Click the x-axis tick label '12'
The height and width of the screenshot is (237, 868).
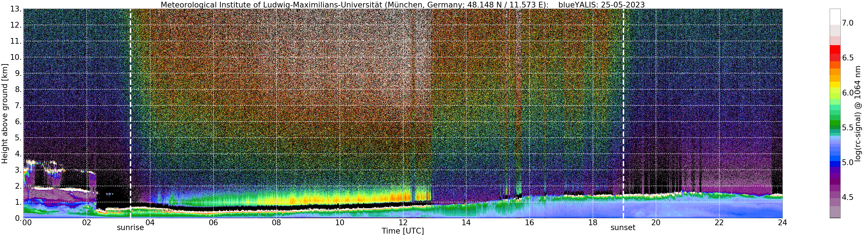(x=403, y=223)
